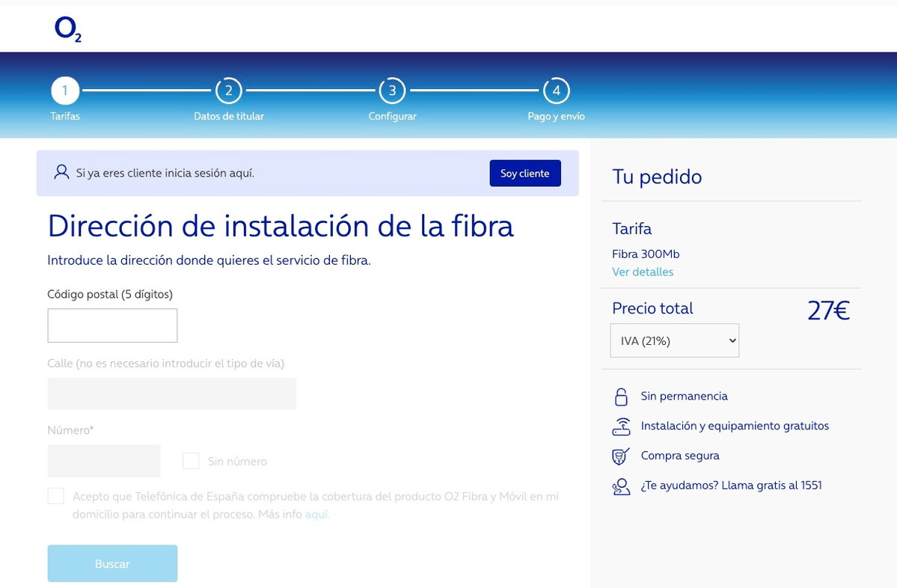Click the Configurar step label
Viewport: 897px width, 588px height.
pos(393,116)
